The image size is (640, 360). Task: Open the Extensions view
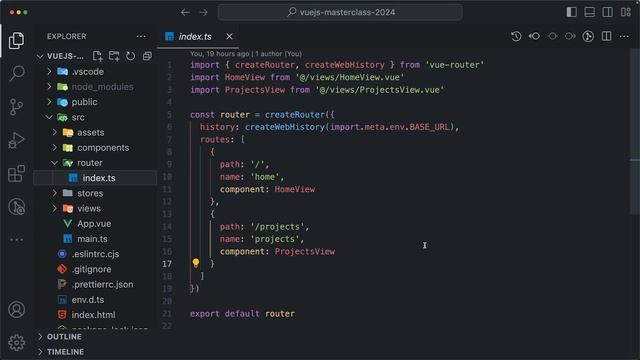click(x=16, y=173)
